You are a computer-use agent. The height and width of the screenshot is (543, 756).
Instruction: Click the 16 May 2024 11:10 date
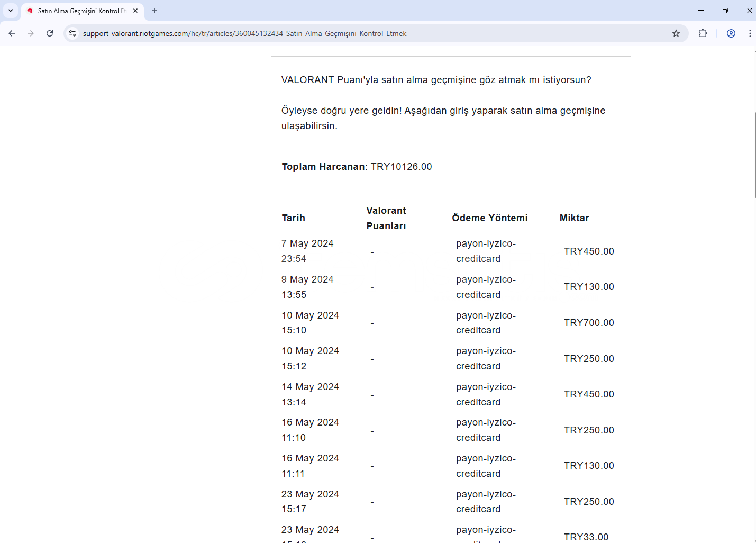[310, 430]
